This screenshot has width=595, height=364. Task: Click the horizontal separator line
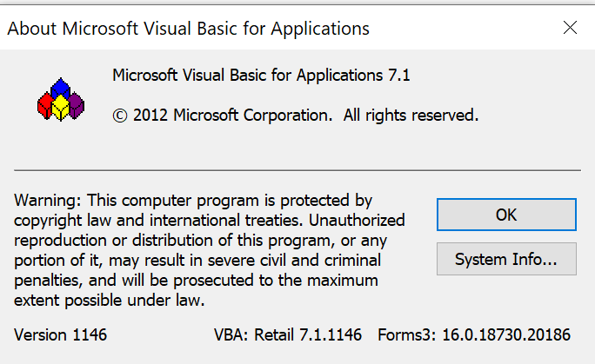coord(297,170)
